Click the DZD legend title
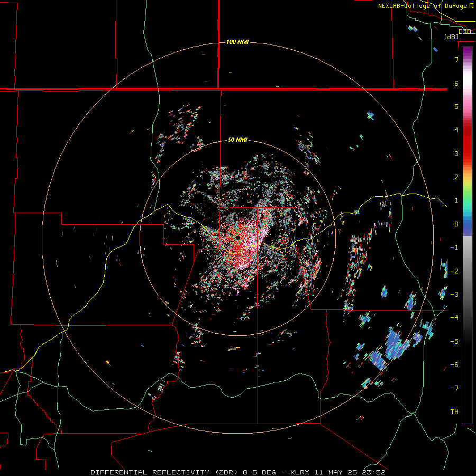The height and width of the screenshot is (476, 476). pos(465,32)
